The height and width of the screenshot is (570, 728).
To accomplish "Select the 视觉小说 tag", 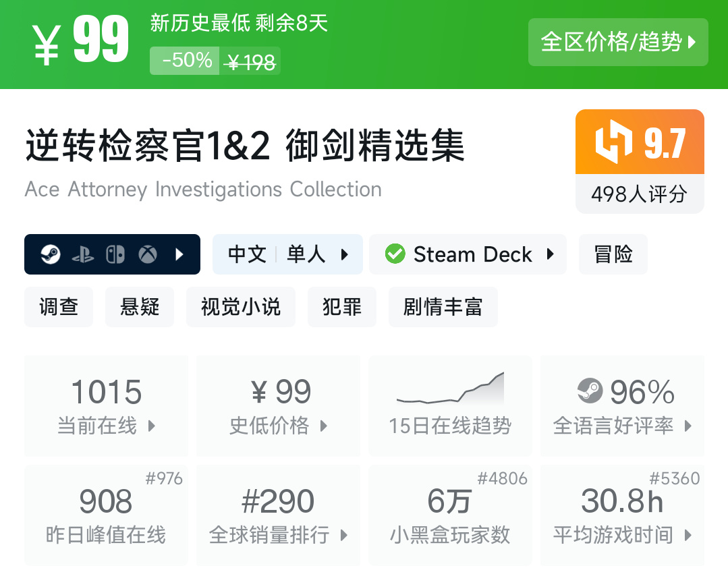I will [x=240, y=307].
